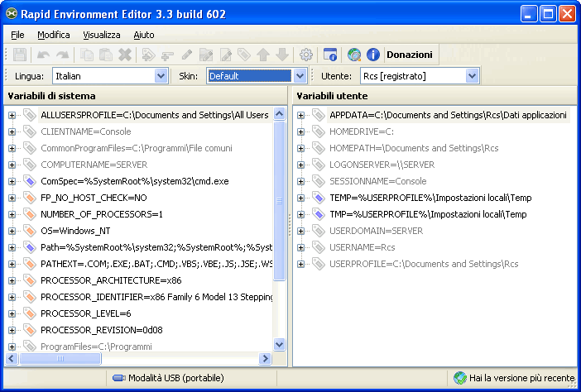This screenshot has height=392, width=581.
Task: Click the latest version checkmark status icon
Action: point(460,378)
